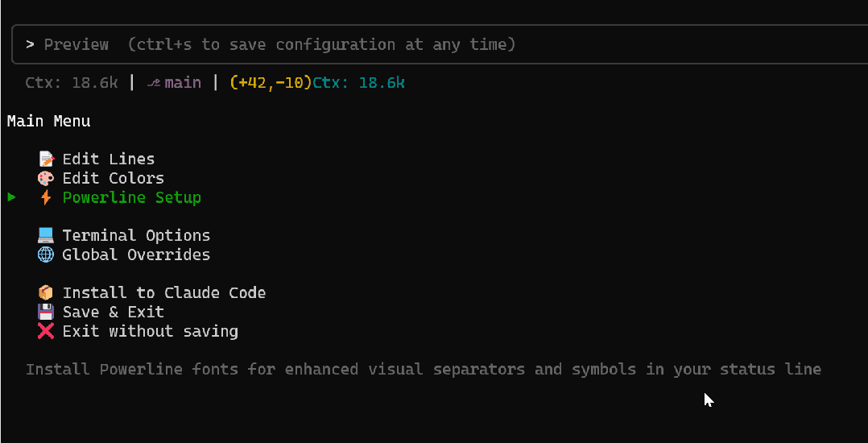Viewport: 868px width, 443px height.
Task: Choose the Save & Exit text label
Action: (x=114, y=313)
